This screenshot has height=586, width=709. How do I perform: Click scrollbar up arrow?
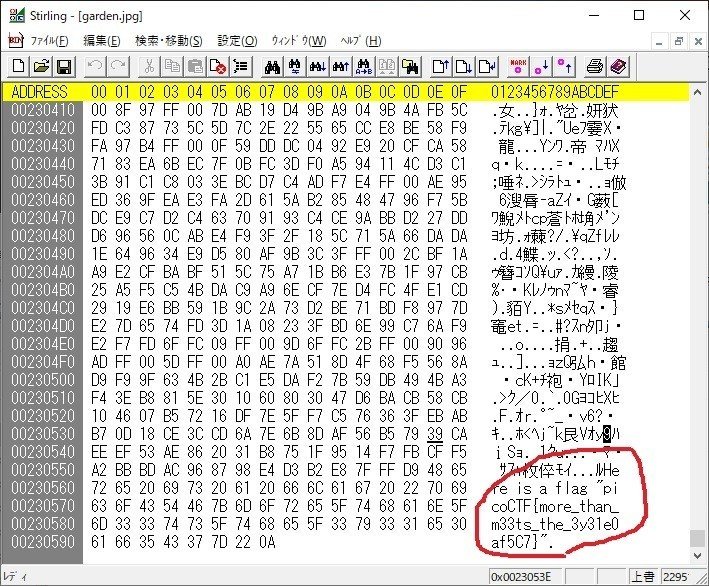[697, 92]
